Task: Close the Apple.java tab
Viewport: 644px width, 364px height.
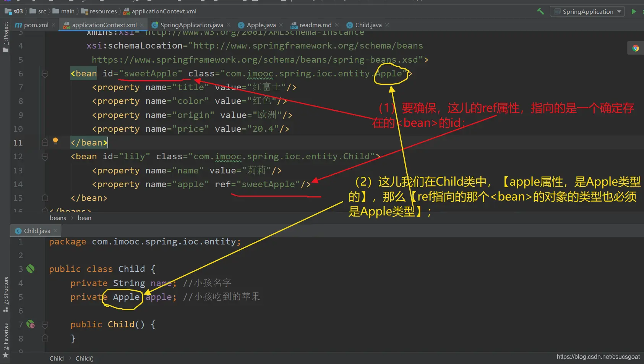Action: (281, 25)
